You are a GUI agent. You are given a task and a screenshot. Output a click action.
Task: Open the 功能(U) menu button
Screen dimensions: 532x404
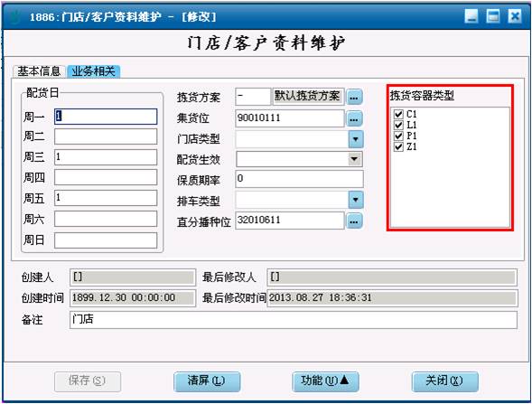325,381
